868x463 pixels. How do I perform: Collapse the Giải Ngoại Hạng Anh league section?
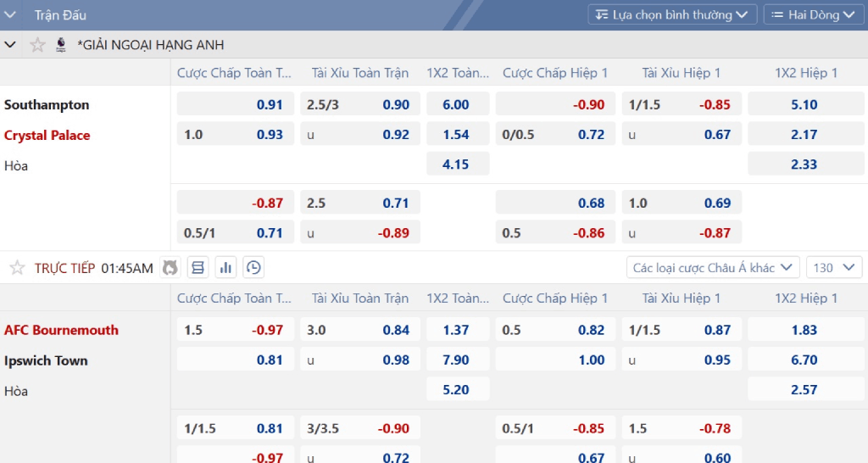[10, 44]
